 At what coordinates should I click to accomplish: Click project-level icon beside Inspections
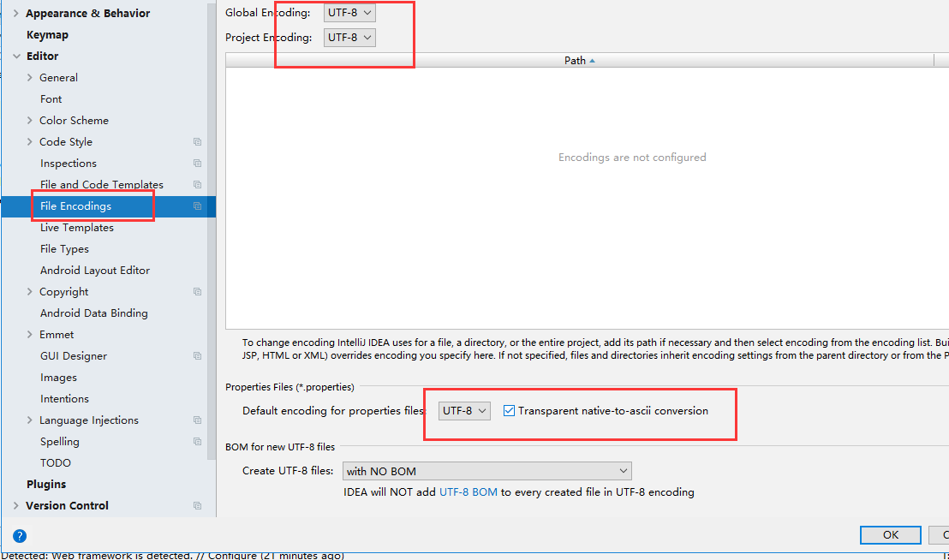click(x=197, y=164)
